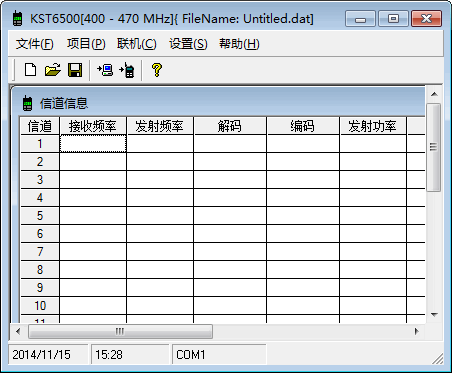Click the 信道 column header

point(40,126)
